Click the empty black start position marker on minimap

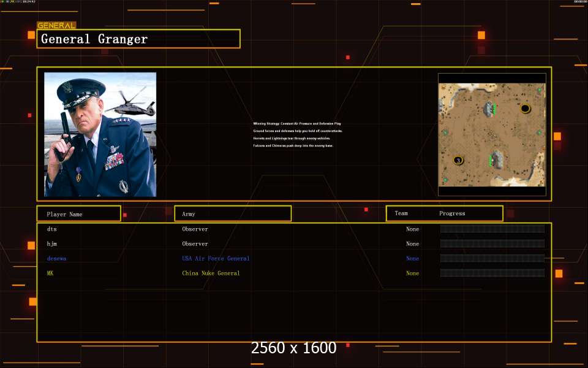point(525,109)
